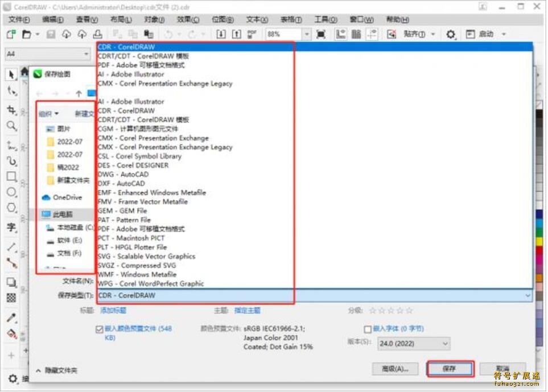Screen dimensions: 548x392
Task: Open the 效果(C) menu
Action: coord(188,19)
